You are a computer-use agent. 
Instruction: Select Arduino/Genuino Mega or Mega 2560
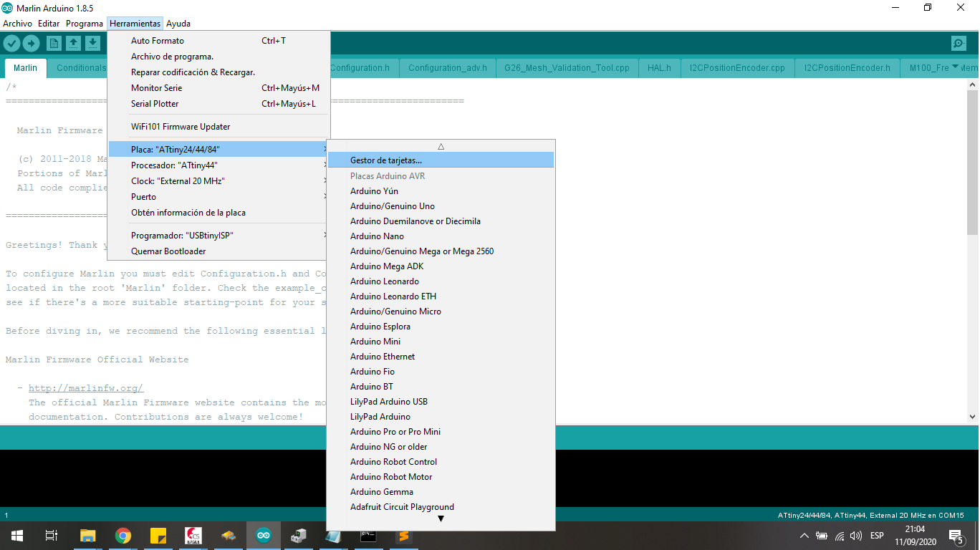(441, 251)
